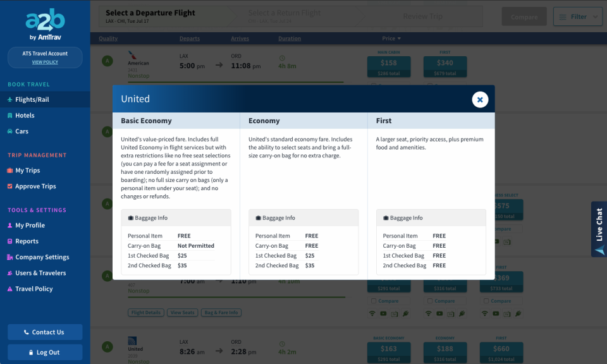The width and height of the screenshot is (607, 364).
Task: Click the American Airlines logo
Action: (132, 56)
